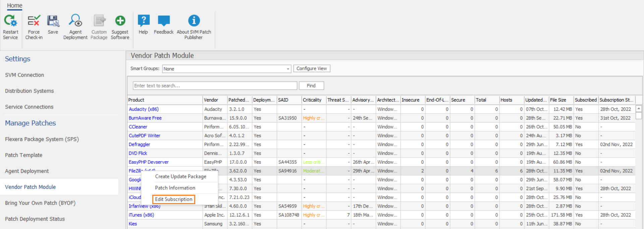This screenshot has height=229, width=644.
Task: Click the Apple Inc. vendor cell
Action: coord(214,215)
